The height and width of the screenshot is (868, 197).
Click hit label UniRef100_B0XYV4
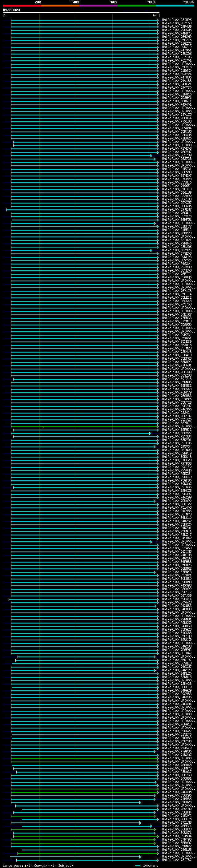(176, 74)
